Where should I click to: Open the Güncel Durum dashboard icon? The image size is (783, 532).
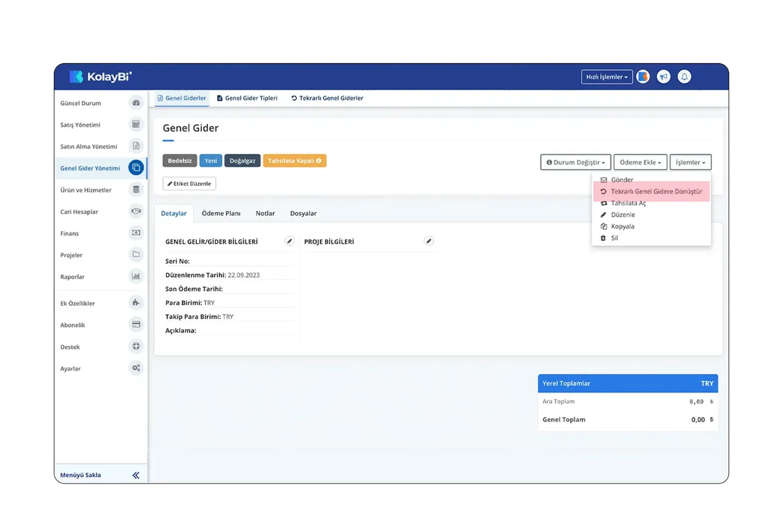coord(136,103)
